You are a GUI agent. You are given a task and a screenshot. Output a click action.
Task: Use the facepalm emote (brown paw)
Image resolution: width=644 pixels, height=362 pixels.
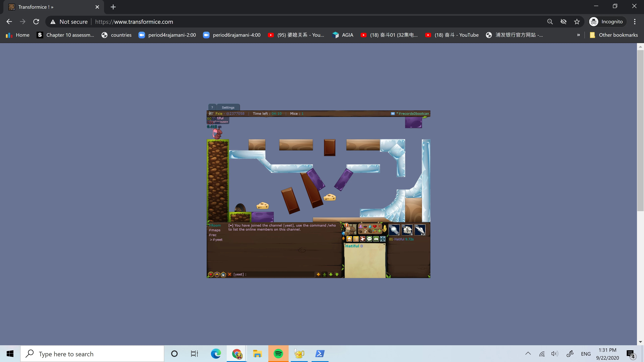[x=370, y=231]
